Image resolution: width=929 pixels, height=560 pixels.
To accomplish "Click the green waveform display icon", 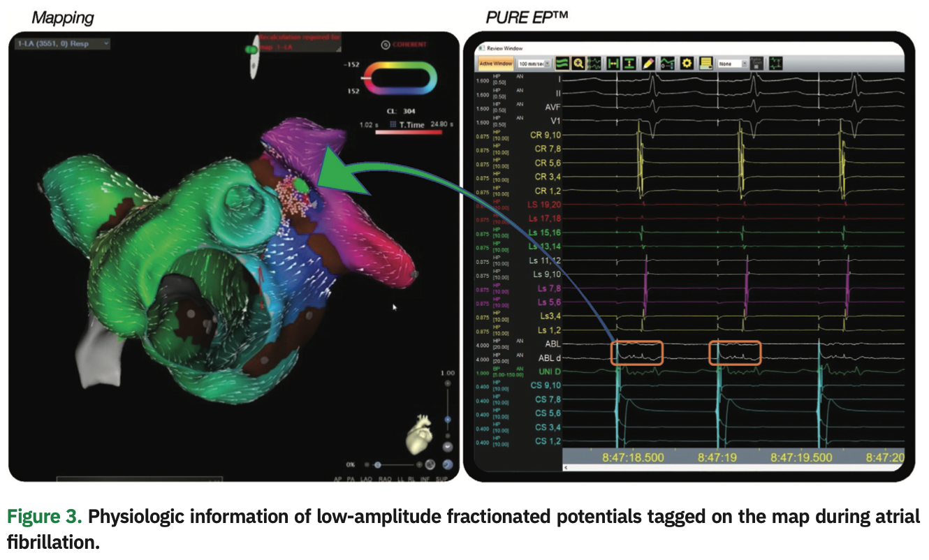I will (x=563, y=63).
